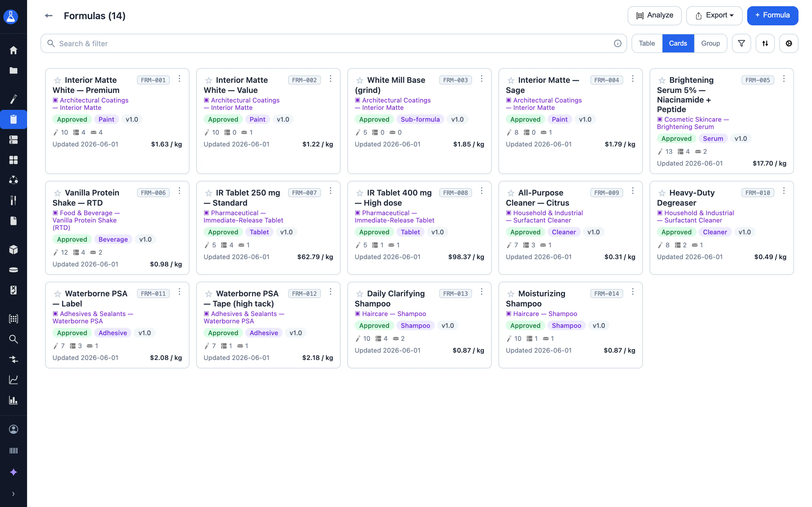The width and height of the screenshot is (812, 507).
Task: Toggle star on Moisturizing Shampoo
Action: [511, 294]
